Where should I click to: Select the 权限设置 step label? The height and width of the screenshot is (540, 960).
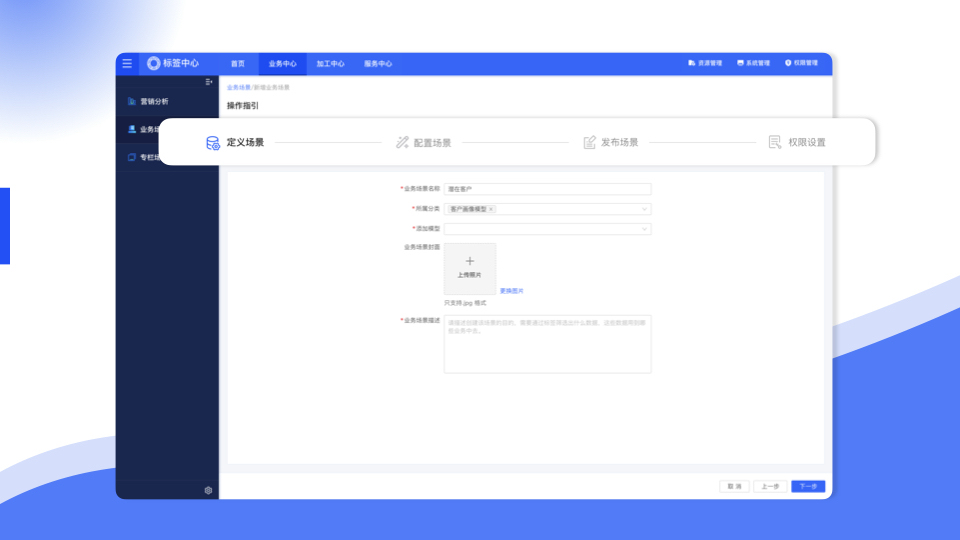806,143
